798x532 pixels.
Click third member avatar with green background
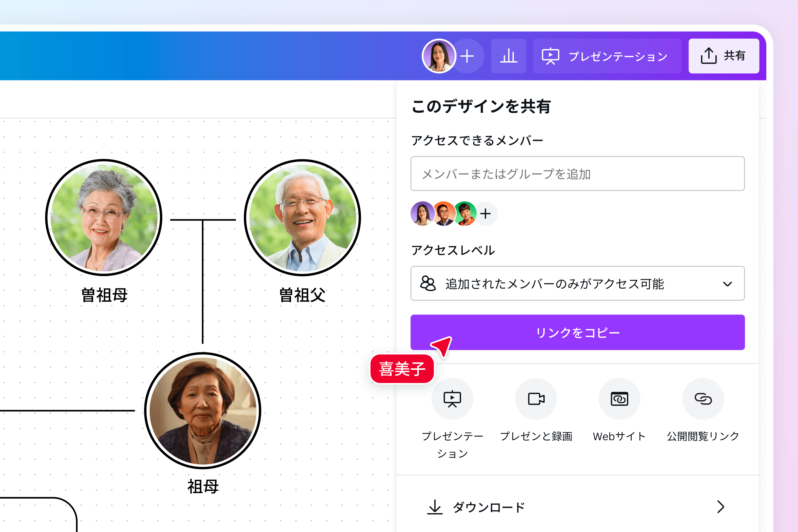(x=465, y=213)
